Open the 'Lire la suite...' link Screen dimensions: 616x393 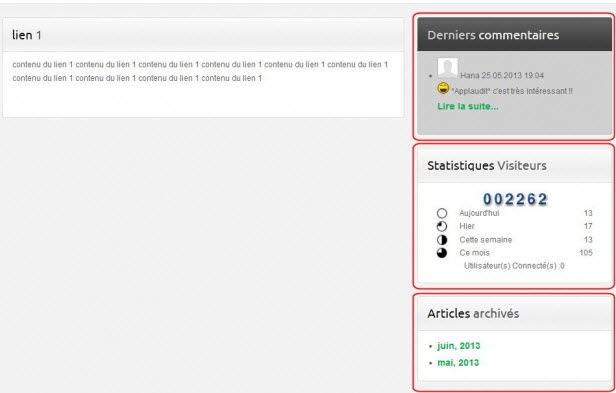click(x=468, y=107)
